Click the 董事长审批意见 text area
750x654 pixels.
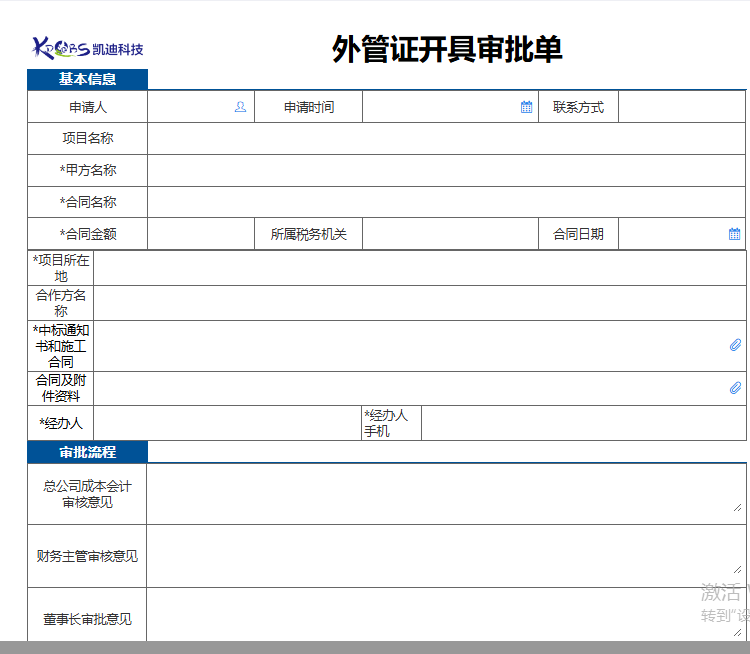446,615
